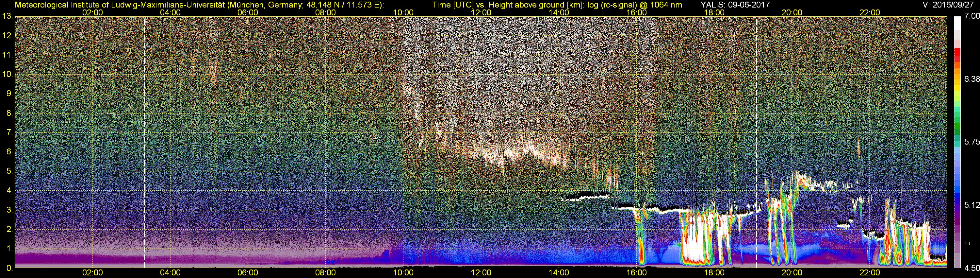Click the height axis label '4.'
Image resolution: width=980 pixels, height=278 pixels.
tap(9, 190)
